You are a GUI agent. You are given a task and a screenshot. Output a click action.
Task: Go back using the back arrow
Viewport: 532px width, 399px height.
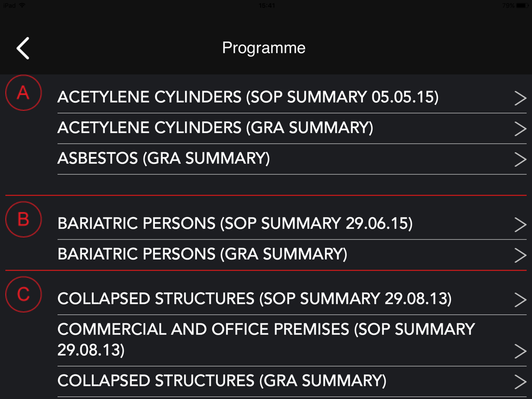click(x=23, y=48)
